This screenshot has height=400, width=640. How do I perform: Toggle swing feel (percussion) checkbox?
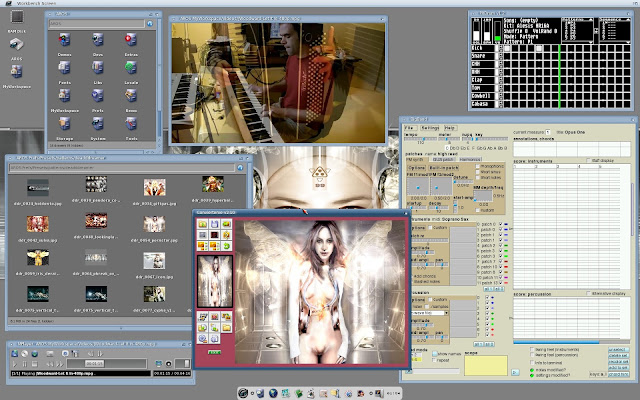pyautogui.click(x=532, y=355)
